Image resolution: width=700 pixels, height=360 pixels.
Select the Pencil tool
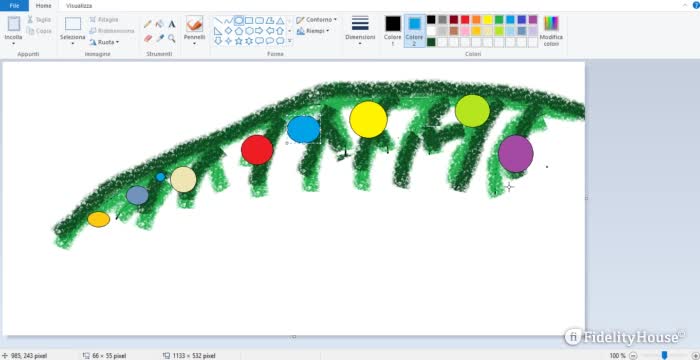tap(148, 24)
